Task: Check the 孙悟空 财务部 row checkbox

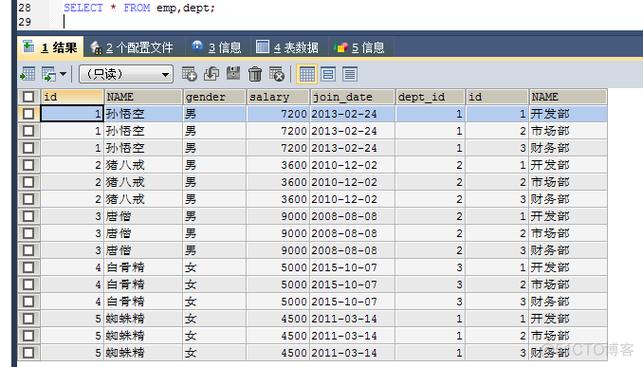Action: (x=28, y=148)
